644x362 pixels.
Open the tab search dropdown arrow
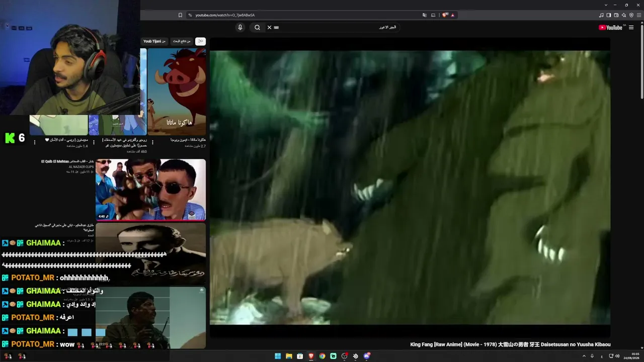(606, 5)
